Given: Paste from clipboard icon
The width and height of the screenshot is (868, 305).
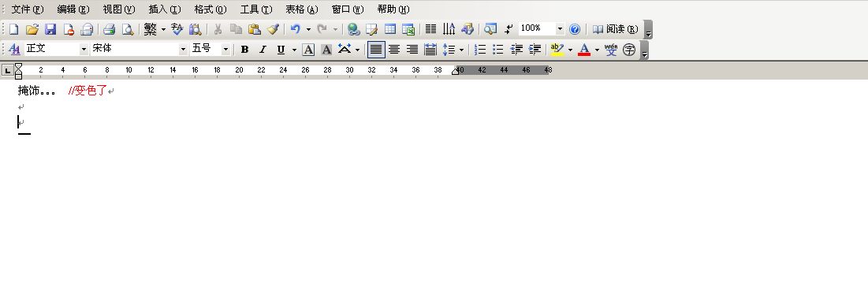Looking at the screenshot, I should (254, 29).
